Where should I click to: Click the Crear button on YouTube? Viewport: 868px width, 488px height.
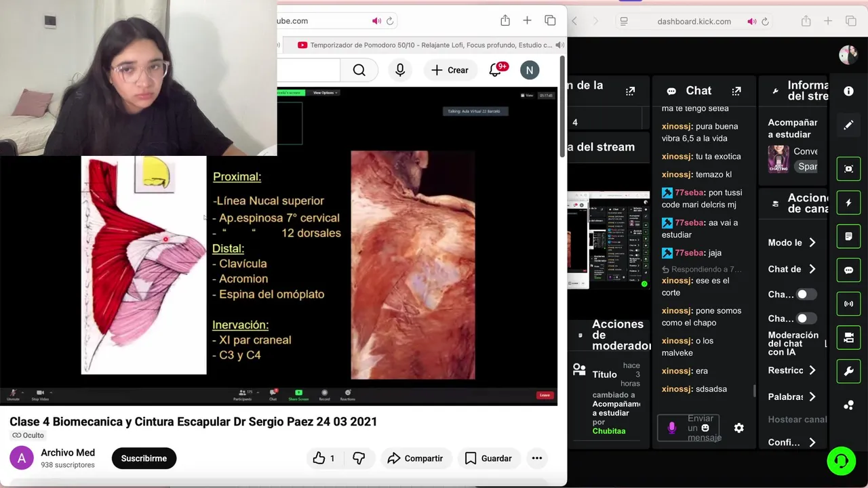coord(450,70)
